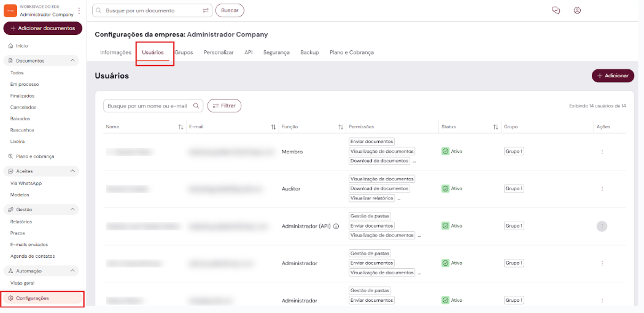Sort the users table by E-mail
This screenshot has height=313, width=644.
(x=273, y=127)
